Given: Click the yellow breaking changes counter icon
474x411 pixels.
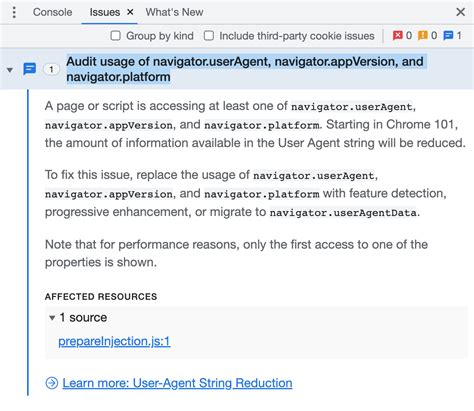Looking at the screenshot, I should click(423, 35).
